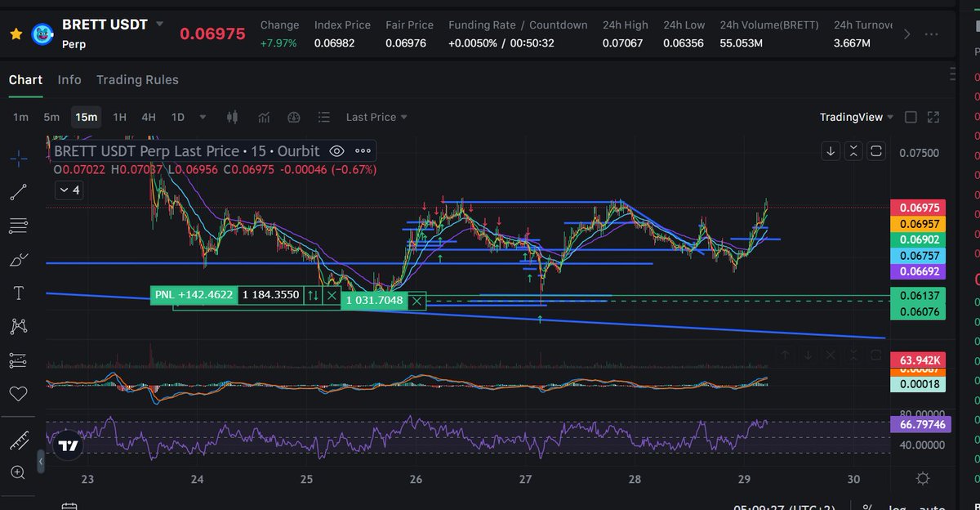The width and height of the screenshot is (980, 510).
Task: Open chart settings gear icon
Action: [922, 479]
